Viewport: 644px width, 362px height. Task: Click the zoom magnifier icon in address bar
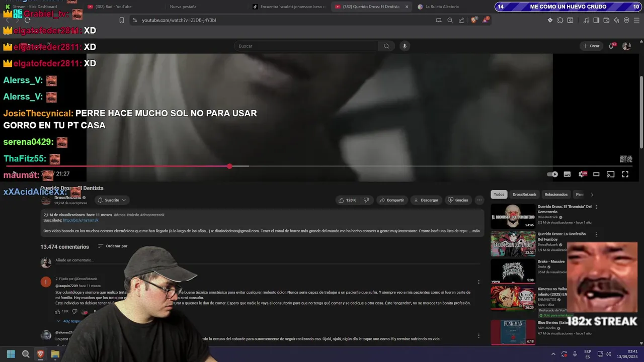pyautogui.click(x=450, y=20)
